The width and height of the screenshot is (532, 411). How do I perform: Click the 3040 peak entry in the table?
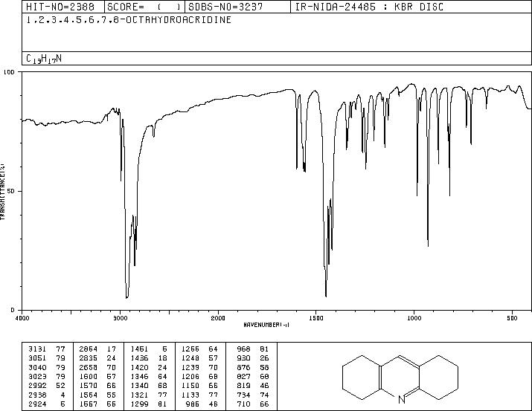coord(46,367)
